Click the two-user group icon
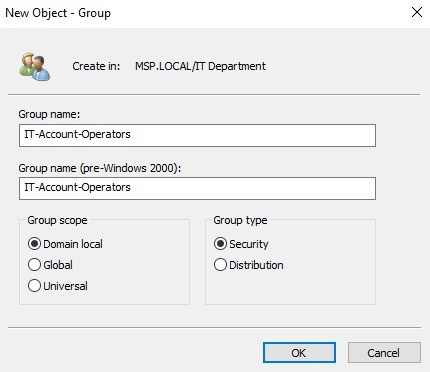430x372 pixels. click(35, 67)
